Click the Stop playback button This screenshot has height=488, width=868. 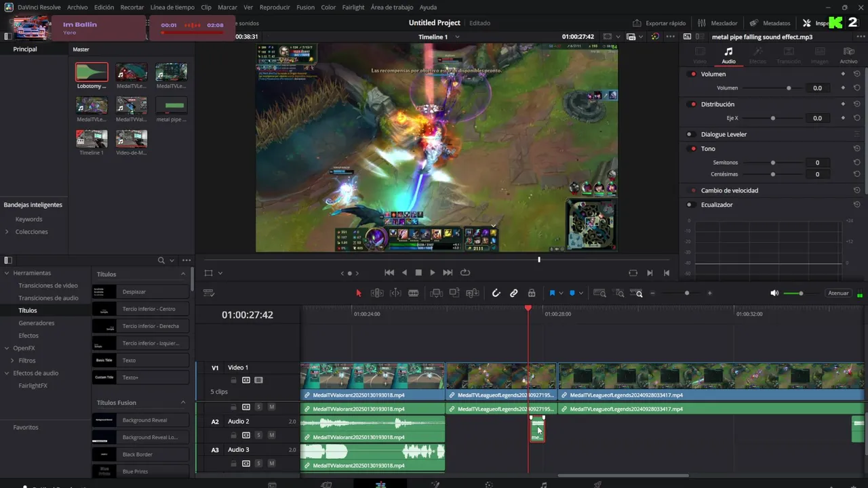[418, 272]
